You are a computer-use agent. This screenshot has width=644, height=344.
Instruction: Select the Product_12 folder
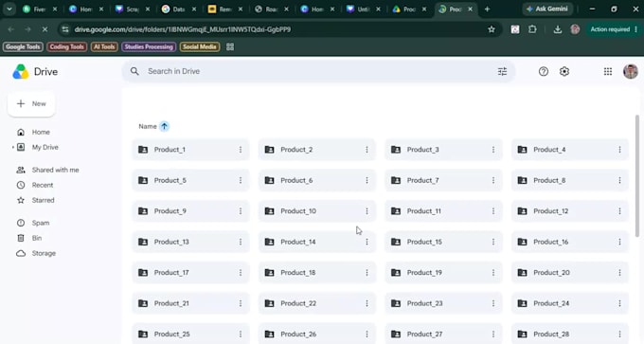(x=570, y=211)
